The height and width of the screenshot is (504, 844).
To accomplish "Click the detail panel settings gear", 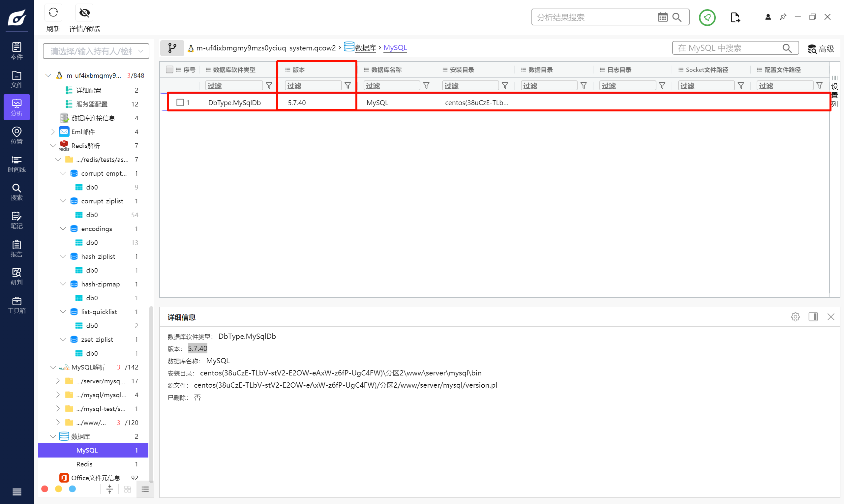I will (x=795, y=316).
